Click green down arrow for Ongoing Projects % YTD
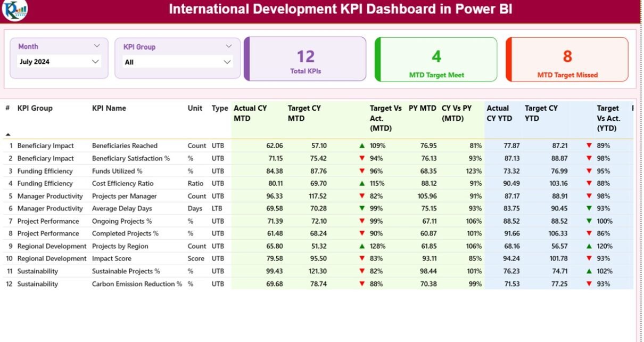Viewport: 644px width, 342px height. (589, 221)
